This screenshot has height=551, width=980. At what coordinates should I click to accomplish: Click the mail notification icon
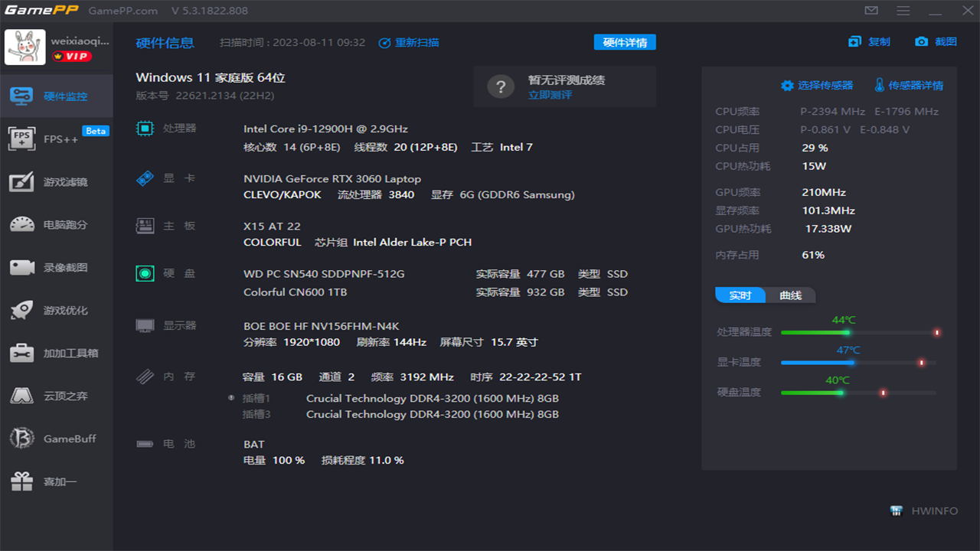871,11
